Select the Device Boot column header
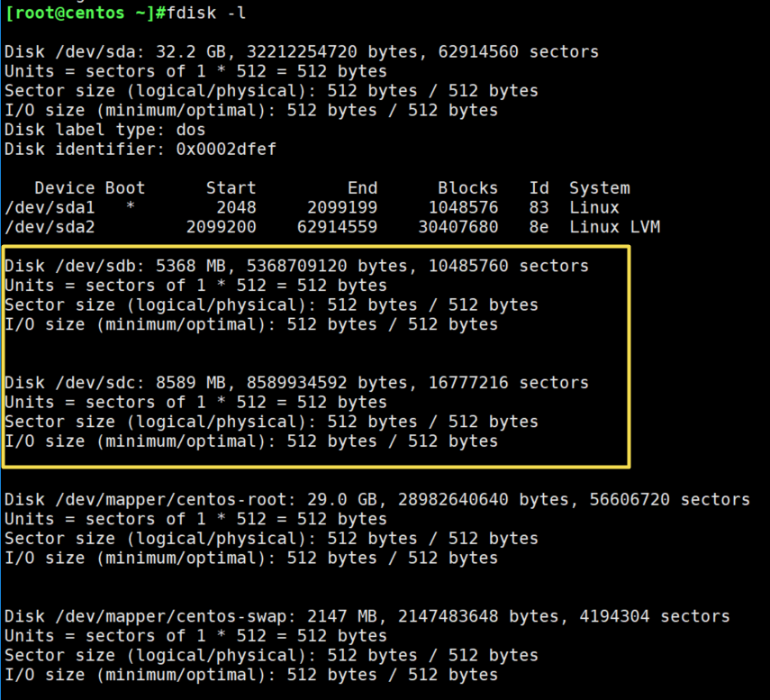The image size is (770, 700). pyautogui.click(x=89, y=187)
